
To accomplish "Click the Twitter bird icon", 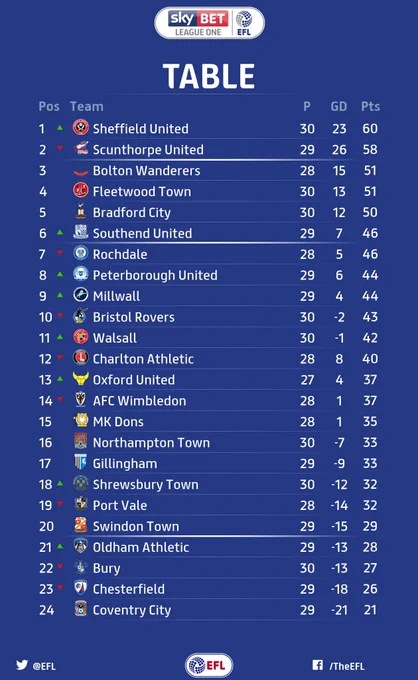I will tap(22, 665).
